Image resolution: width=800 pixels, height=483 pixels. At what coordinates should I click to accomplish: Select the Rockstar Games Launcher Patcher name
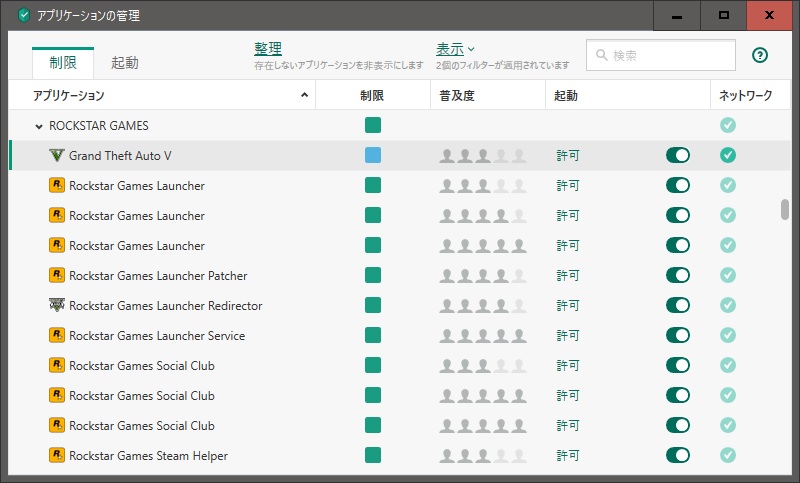[158, 276]
